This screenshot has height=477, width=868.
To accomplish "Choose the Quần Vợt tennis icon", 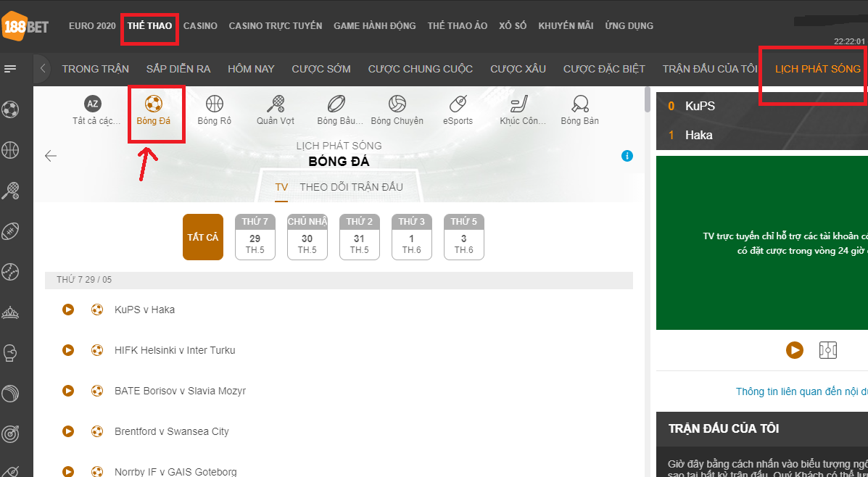I will pyautogui.click(x=275, y=104).
